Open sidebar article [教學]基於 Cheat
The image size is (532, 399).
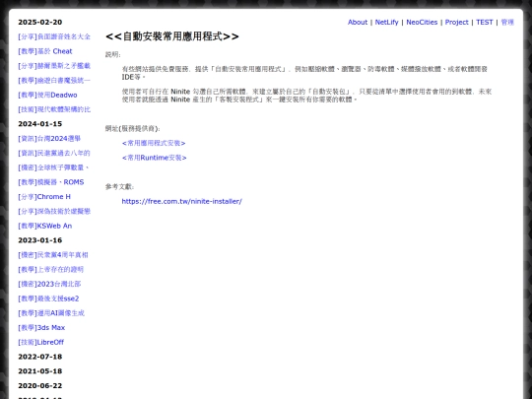tap(45, 51)
